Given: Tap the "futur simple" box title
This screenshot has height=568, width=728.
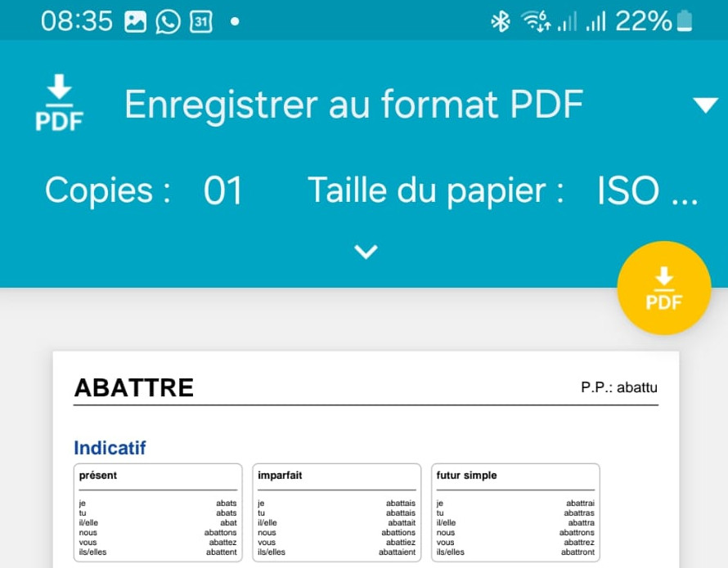Looking at the screenshot, I should pyautogui.click(x=466, y=476).
